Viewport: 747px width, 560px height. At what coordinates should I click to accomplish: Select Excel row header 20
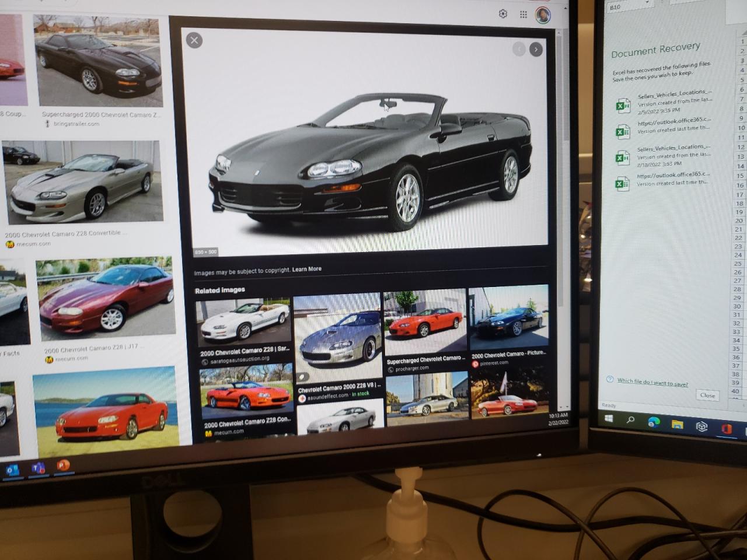pyautogui.click(x=739, y=221)
